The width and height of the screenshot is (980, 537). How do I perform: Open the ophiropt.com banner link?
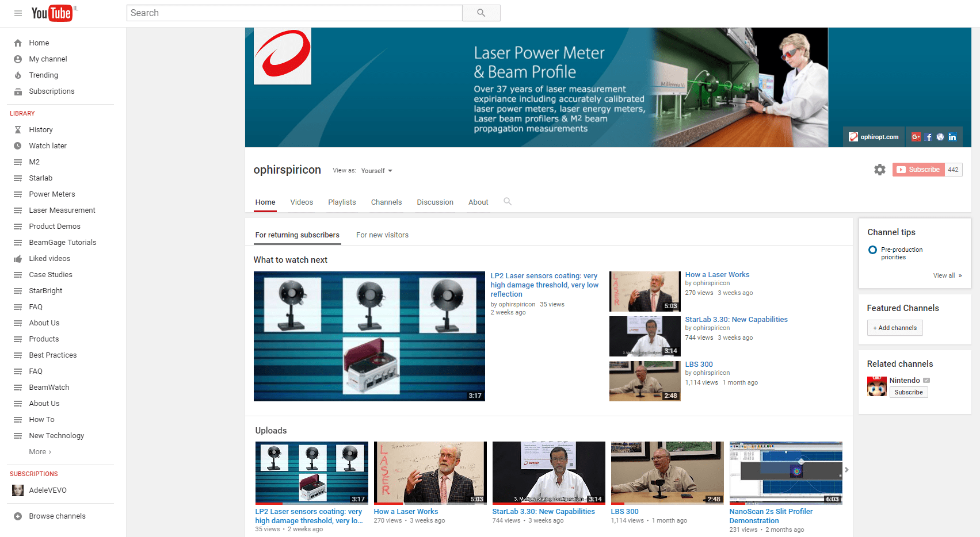[x=874, y=137]
